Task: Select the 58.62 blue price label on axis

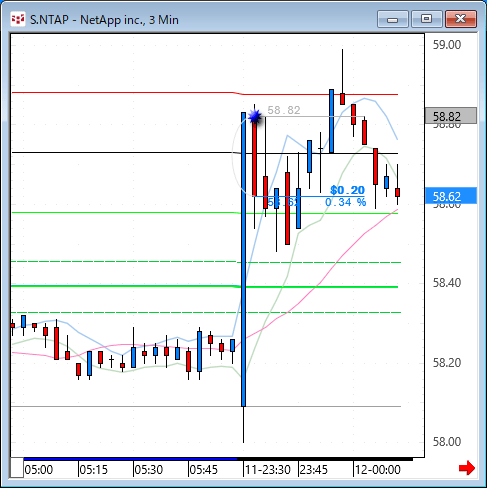Action: click(451, 196)
